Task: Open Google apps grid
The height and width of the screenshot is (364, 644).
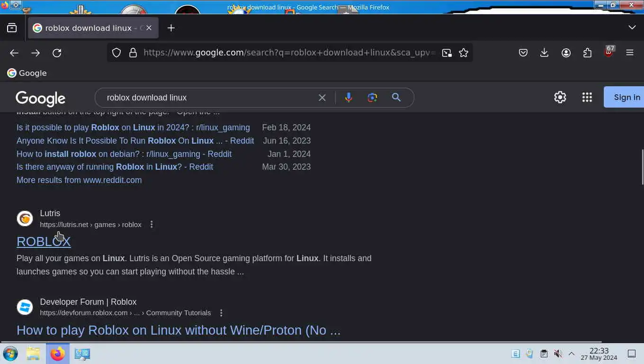Action: [587, 97]
